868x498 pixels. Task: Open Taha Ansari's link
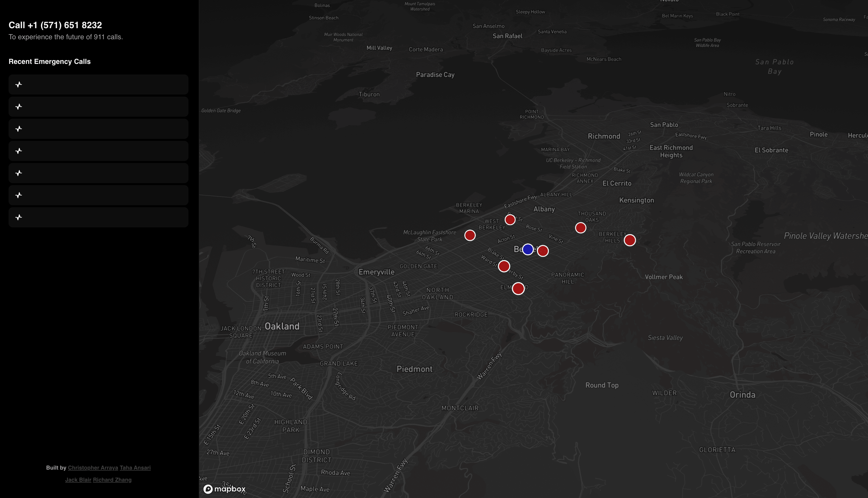[135, 468]
